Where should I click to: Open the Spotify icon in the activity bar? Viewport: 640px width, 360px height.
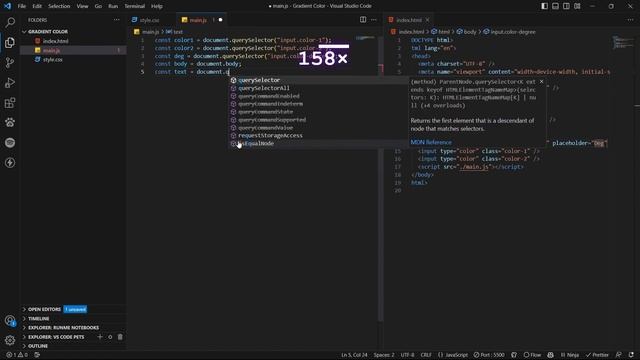tap(10, 142)
